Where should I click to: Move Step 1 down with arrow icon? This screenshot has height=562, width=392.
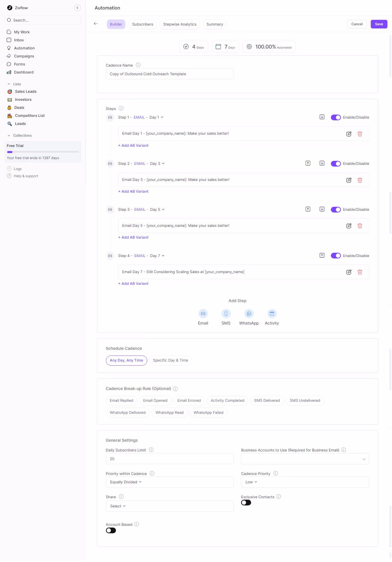click(322, 117)
